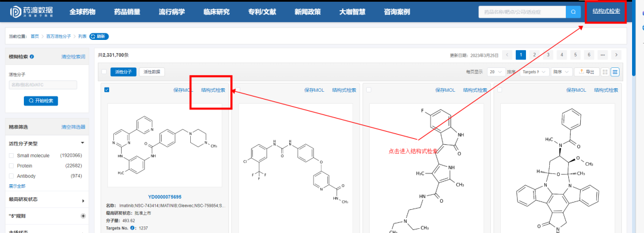Click info icon beside 模糊检索
This screenshot has width=644, height=233.
(32, 57)
